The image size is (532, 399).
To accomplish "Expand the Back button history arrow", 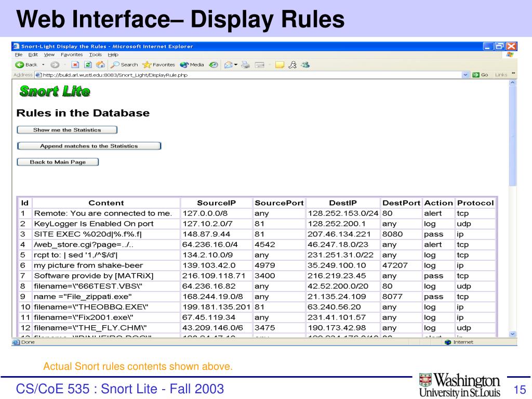I will (x=43, y=64).
